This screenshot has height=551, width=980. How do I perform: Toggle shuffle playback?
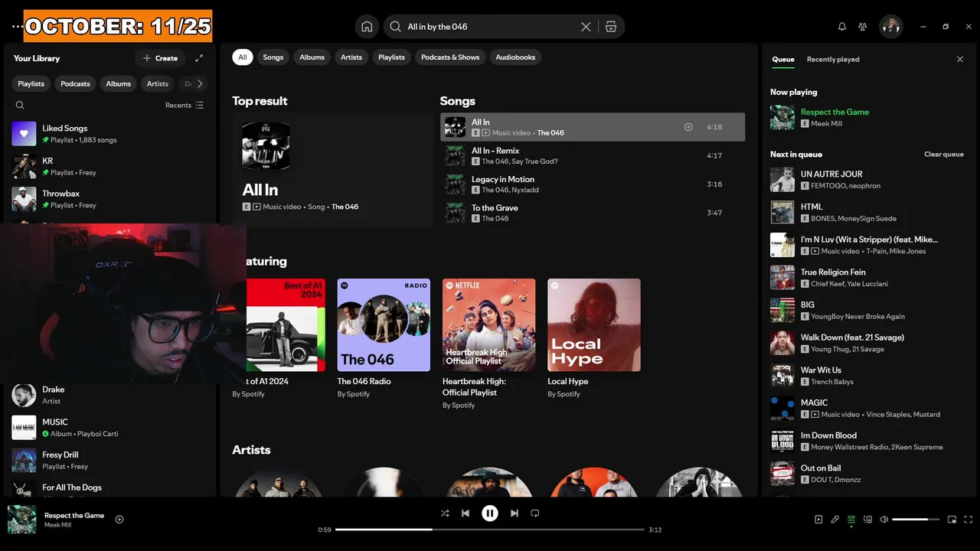coord(445,514)
